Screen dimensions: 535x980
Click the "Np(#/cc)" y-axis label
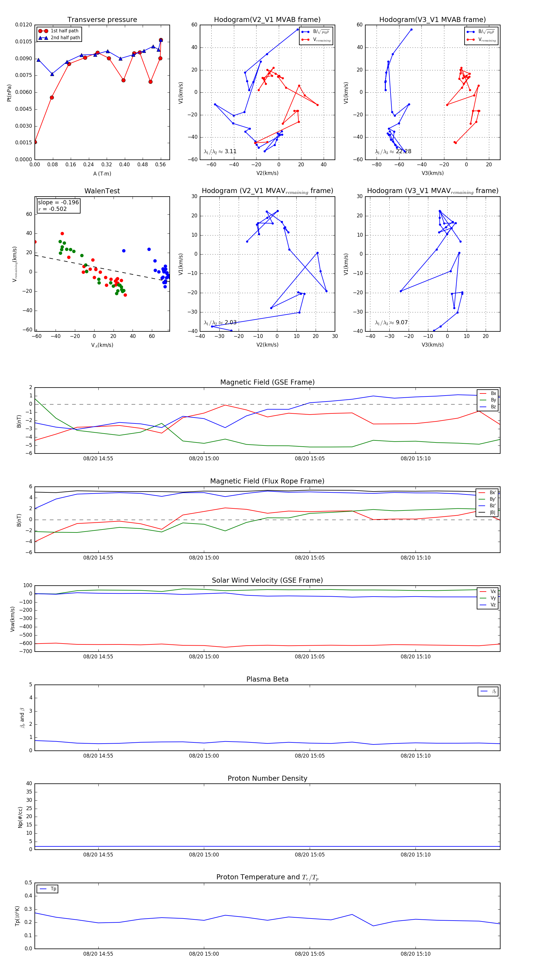[20, 817]
